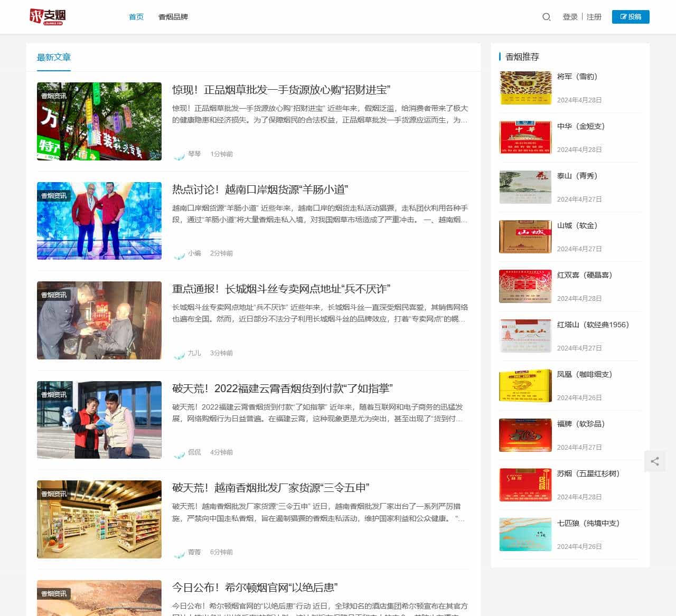Open article 破天荒！2022福建云霄香烟货到付款

click(283, 388)
